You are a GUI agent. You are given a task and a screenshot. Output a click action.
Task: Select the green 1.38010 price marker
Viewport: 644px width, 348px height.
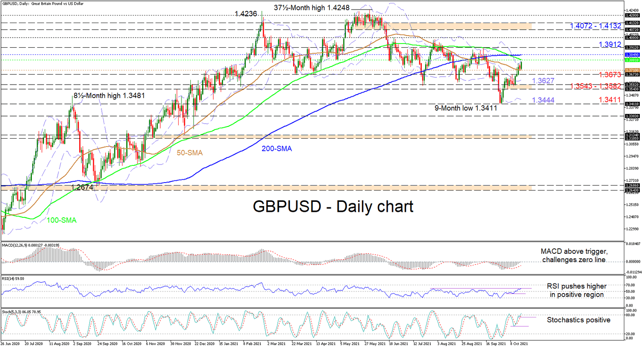pos(633,60)
